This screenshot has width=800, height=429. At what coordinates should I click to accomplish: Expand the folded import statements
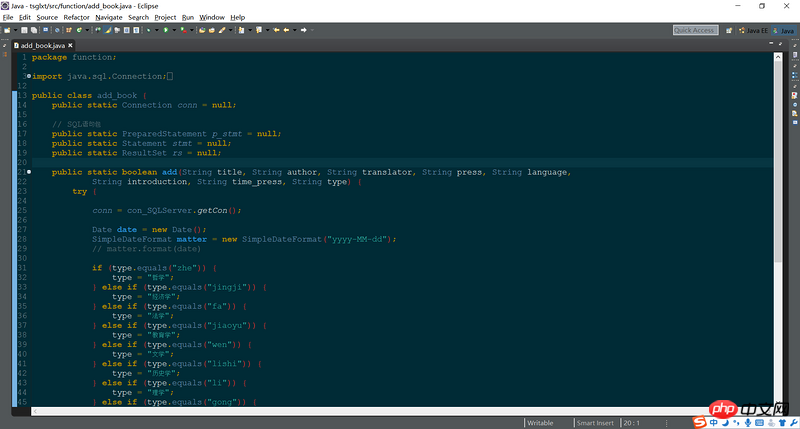pyautogui.click(x=29, y=76)
